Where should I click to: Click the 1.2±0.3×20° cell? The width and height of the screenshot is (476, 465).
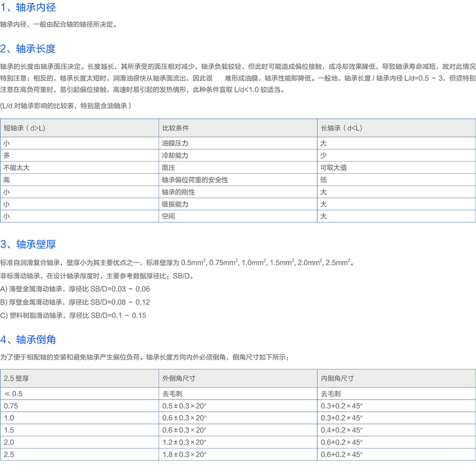238,442
